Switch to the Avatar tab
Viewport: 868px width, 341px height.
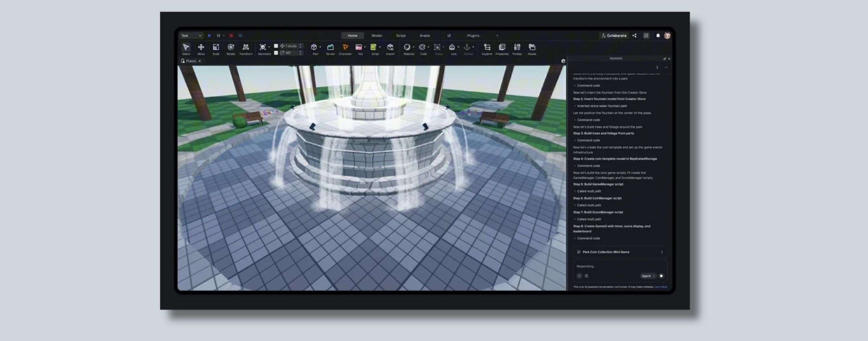(425, 35)
